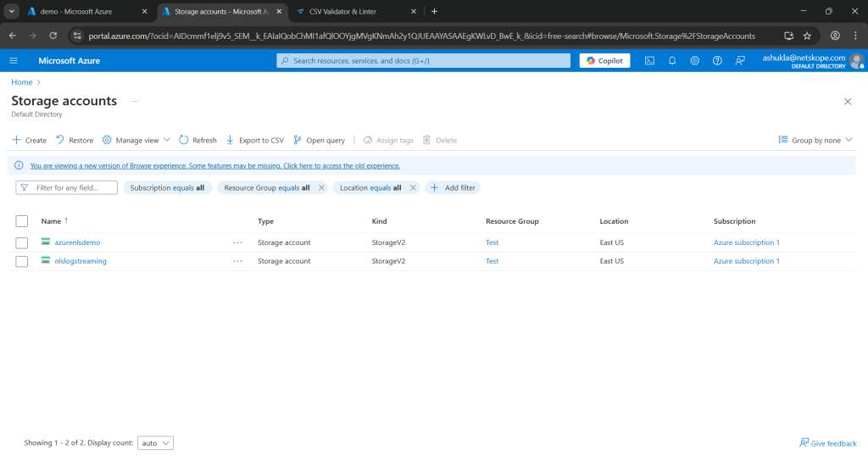Open Test resource group in nlslogstreaming row
This screenshot has height=461, width=868.
pos(492,261)
